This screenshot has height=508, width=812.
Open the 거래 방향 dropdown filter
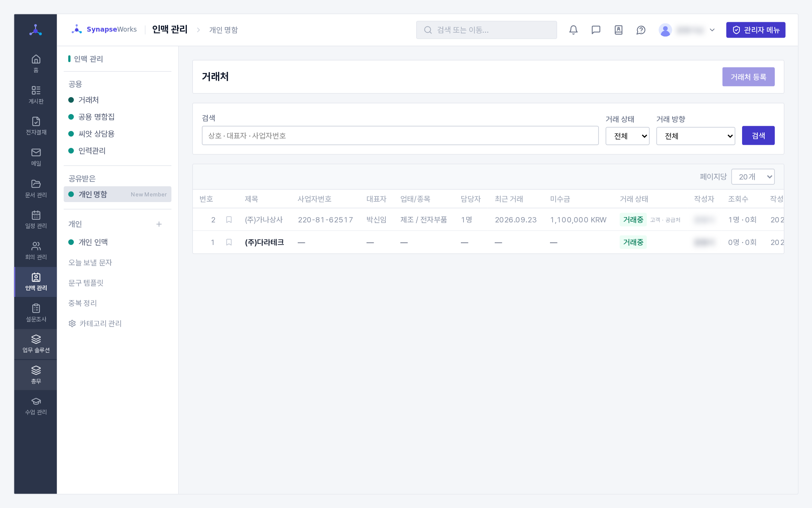coord(695,136)
